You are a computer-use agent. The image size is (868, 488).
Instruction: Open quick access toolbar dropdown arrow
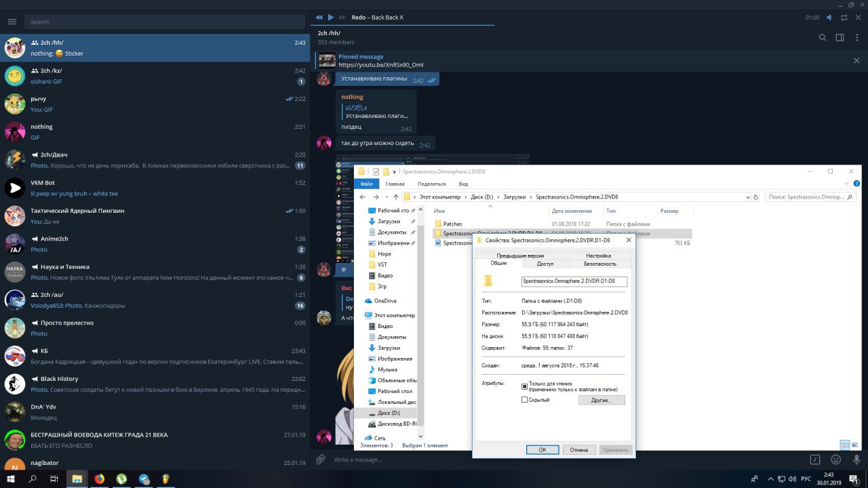click(394, 171)
